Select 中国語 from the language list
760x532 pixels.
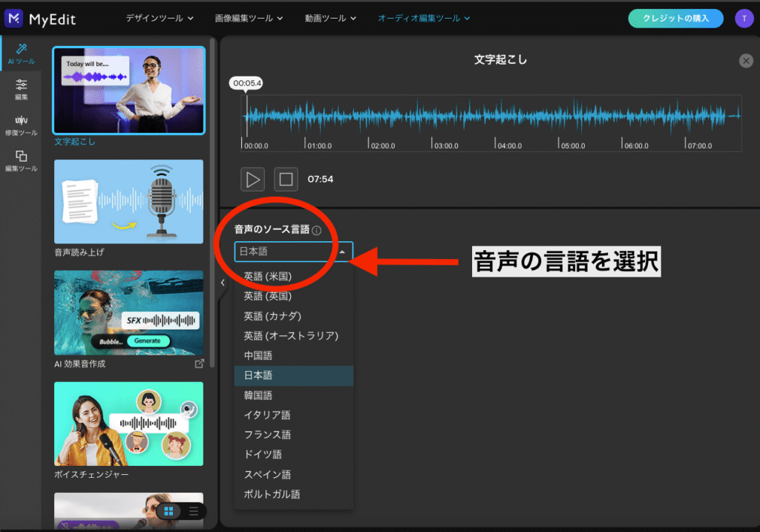point(294,355)
